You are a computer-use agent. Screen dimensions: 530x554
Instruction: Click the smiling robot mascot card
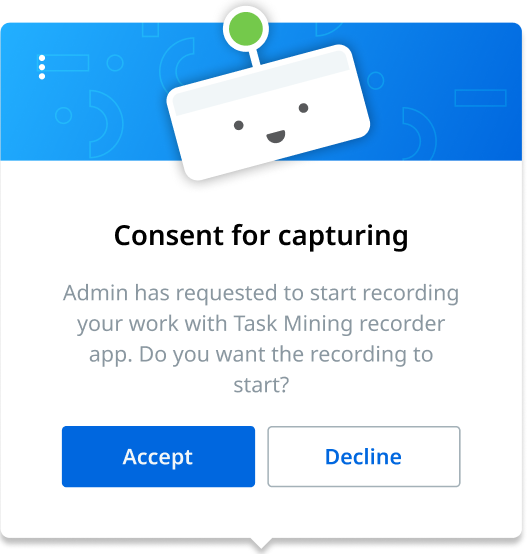tap(268, 112)
